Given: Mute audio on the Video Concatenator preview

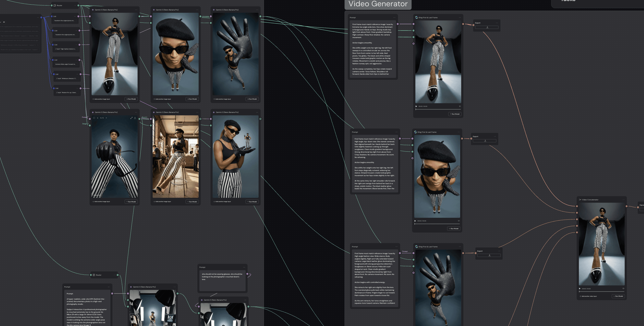Looking at the screenshot, I should [623, 288].
